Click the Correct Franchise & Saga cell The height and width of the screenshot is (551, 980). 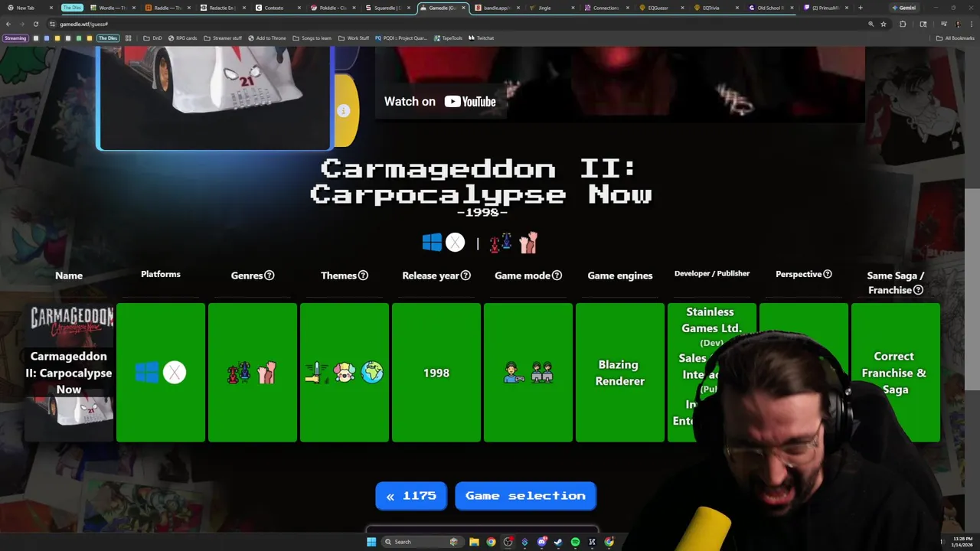[x=895, y=373]
